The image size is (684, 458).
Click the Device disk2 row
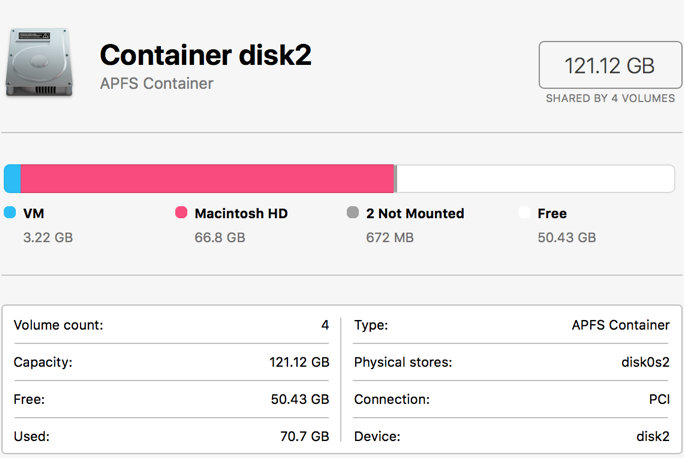point(511,436)
